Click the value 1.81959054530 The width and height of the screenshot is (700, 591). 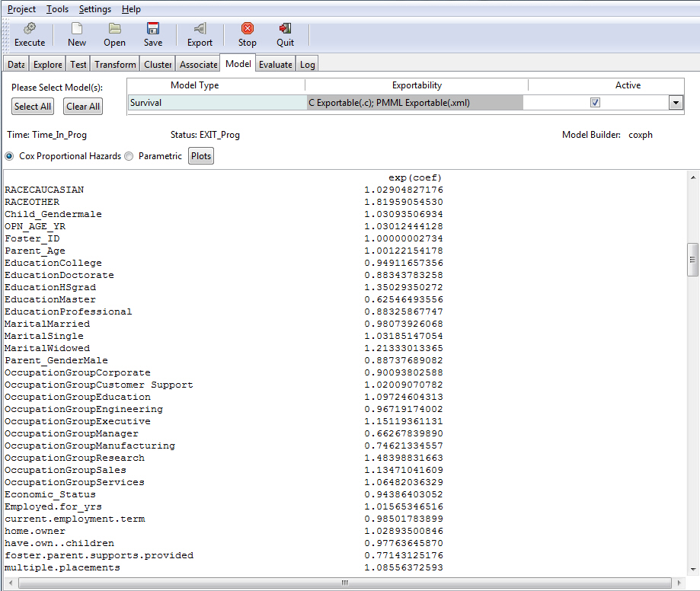(x=404, y=203)
